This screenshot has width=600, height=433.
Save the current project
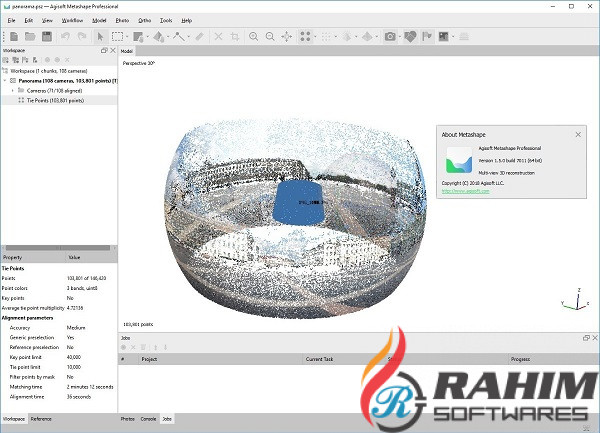[x=47, y=37]
